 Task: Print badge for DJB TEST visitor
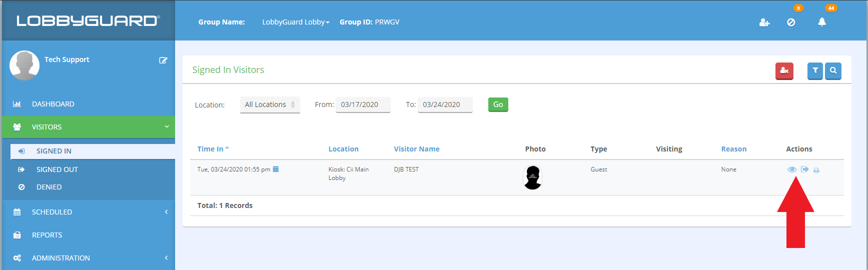pos(816,170)
